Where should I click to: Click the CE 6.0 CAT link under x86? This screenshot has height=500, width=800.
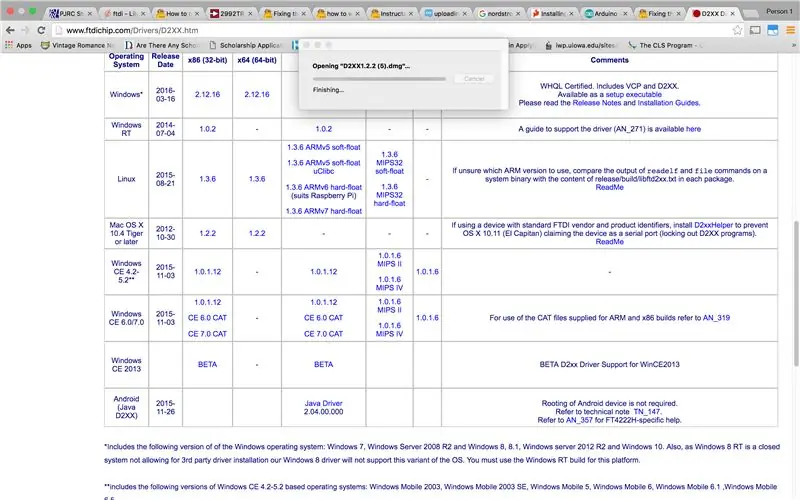(x=207, y=317)
